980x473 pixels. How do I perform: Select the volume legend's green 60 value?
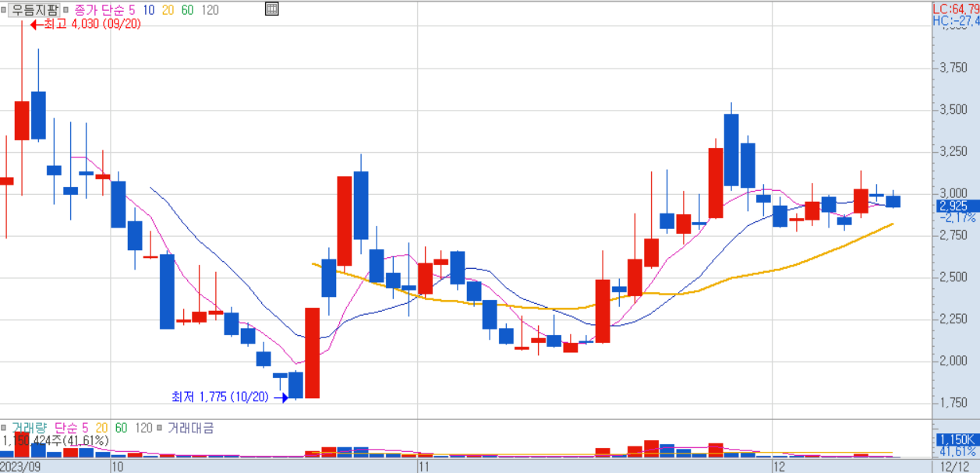121,428
